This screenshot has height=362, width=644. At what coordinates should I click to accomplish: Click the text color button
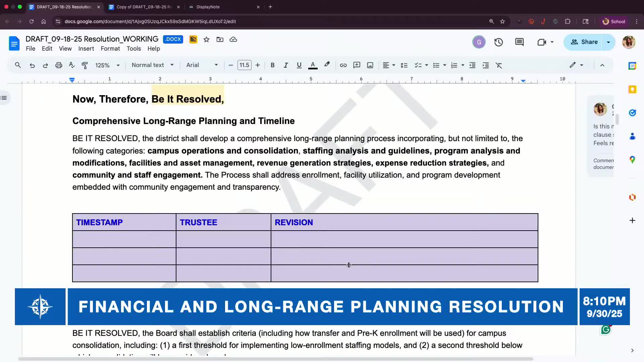[x=313, y=65]
